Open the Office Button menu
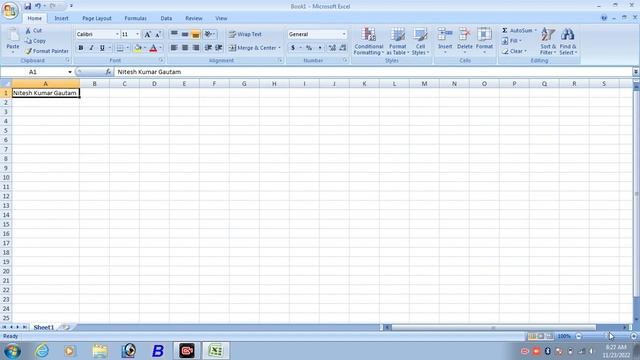Viewport: 640px width, 360px height. click(x=10, y=10)
